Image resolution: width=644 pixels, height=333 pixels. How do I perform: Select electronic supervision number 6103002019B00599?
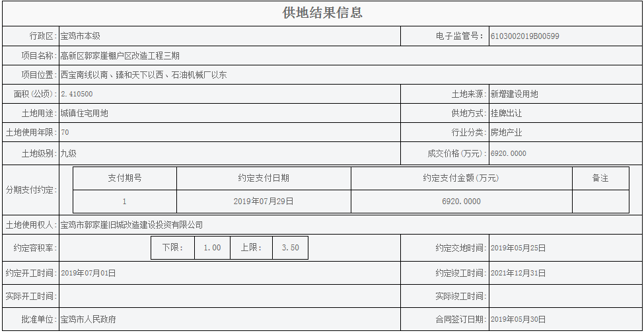(524, 36)
